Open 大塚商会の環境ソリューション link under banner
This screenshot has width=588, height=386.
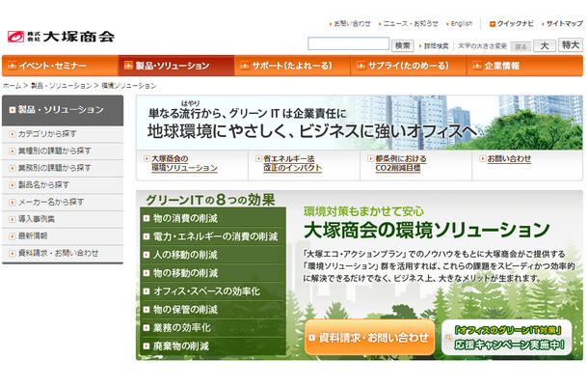(184, 163)
